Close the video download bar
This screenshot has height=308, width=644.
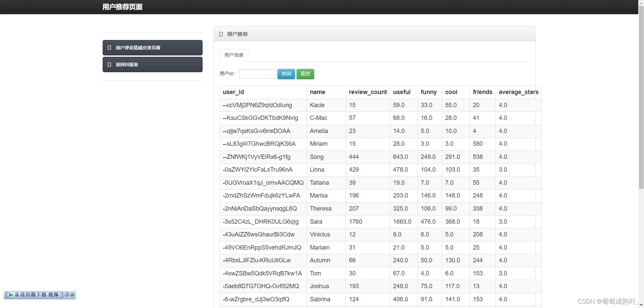click(72, 295)
